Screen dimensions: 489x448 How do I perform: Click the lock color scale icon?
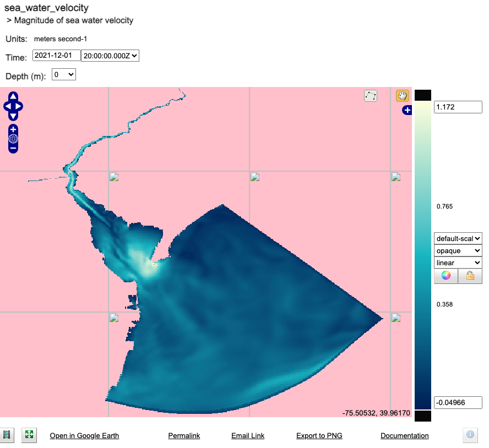click(x=470, y=276)
